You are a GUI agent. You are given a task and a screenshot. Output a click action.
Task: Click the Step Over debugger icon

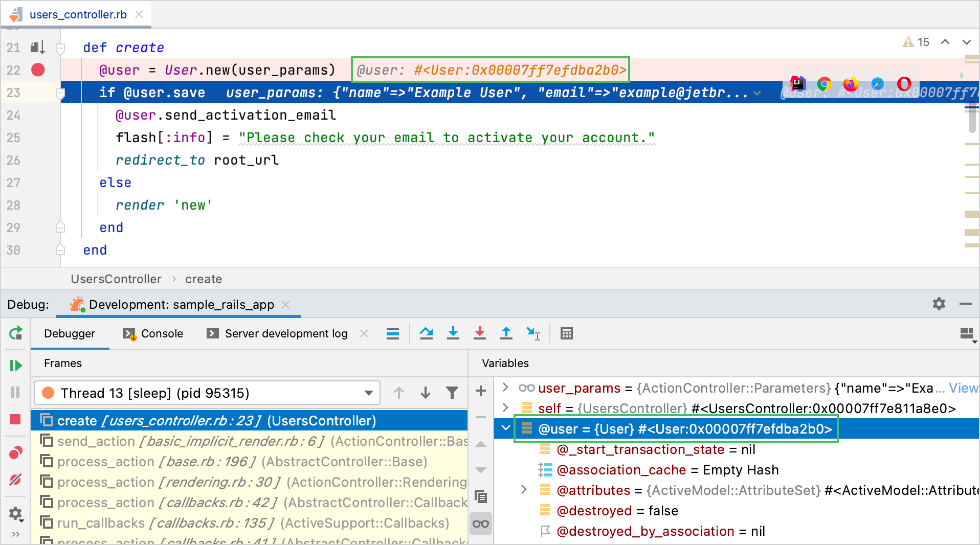click(426, 333)
